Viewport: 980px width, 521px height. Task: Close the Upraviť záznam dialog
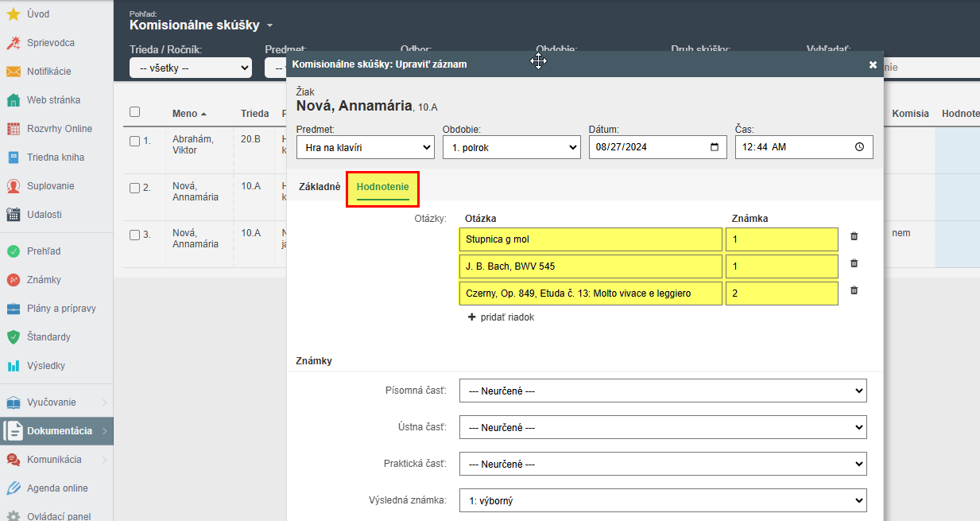coord(873,65)
